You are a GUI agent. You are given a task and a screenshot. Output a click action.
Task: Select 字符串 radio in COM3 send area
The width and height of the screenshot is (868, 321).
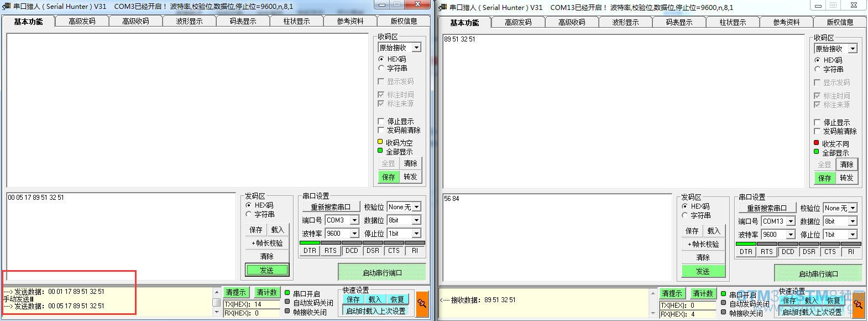(249, 214)
